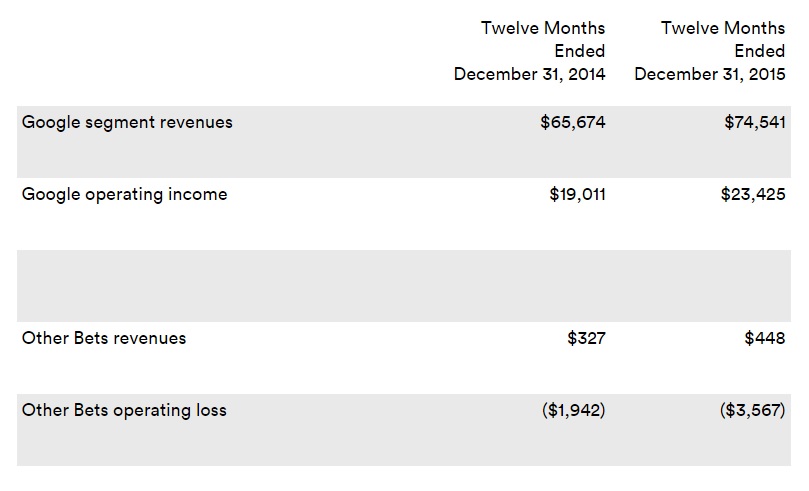
Task: Click the $19,011 operating income figure
Action: click(577, 195)
